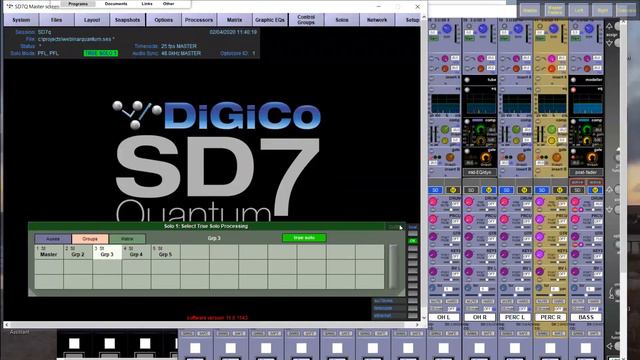Open the mid-EQ/dyn selector on OH R

pyautogui.click(x=480, y=173)
